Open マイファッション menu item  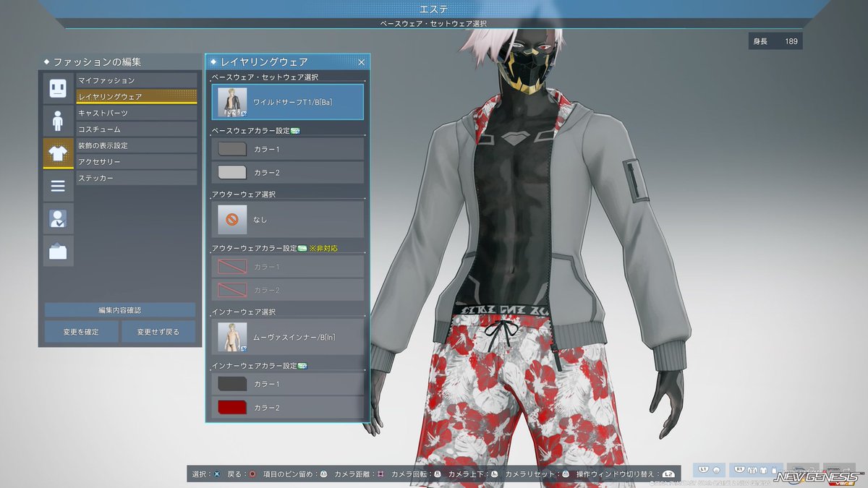[x=137, y=80]
